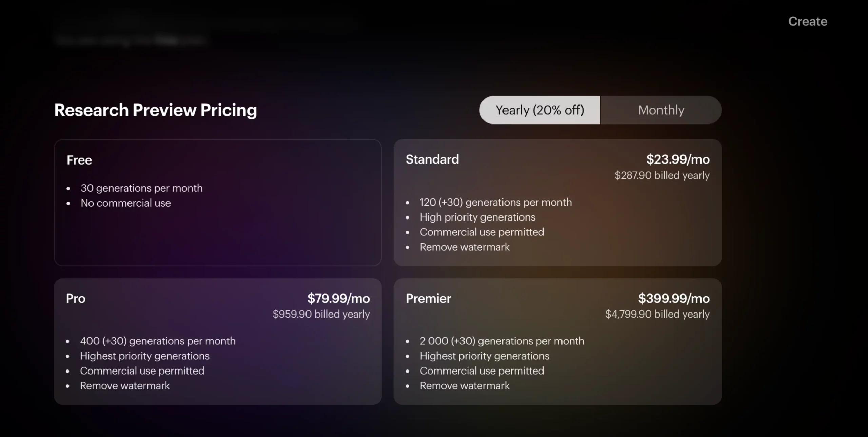Open the Create link in top corner

point(807,21)
